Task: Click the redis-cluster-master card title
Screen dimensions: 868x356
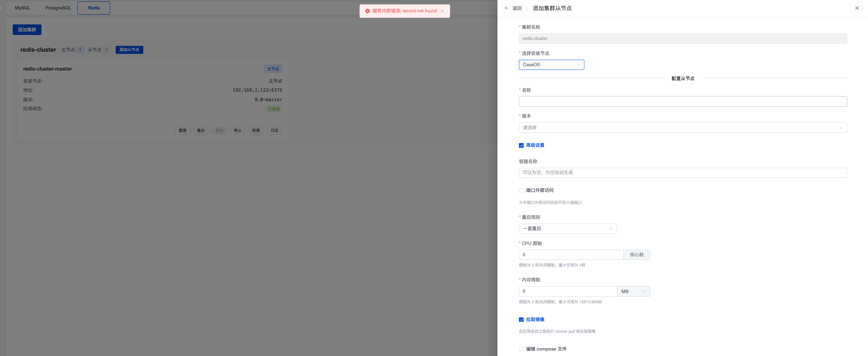Action: [x=48, y=69]
